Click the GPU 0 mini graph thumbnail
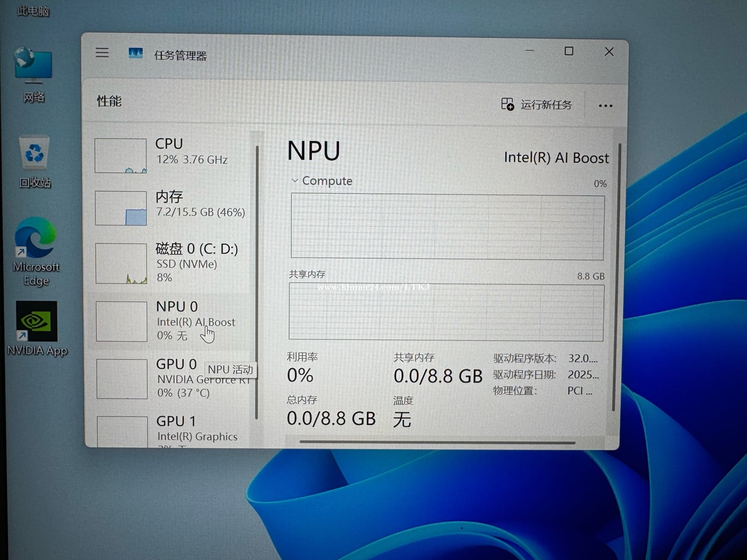Viewport: 747px width, 560px height. click(x=122, y=379)
